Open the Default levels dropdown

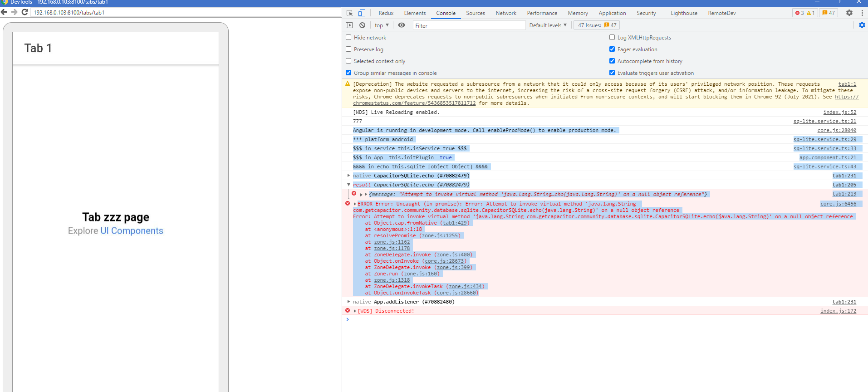548,25
